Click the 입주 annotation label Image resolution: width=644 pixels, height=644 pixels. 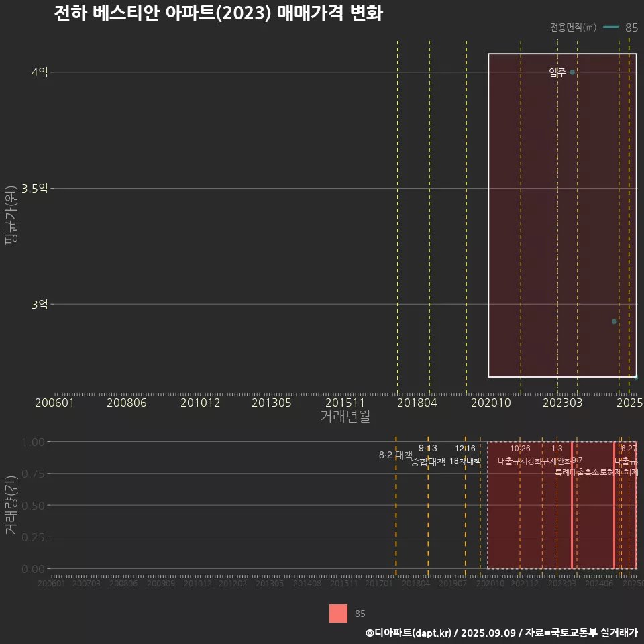point(557,72)
